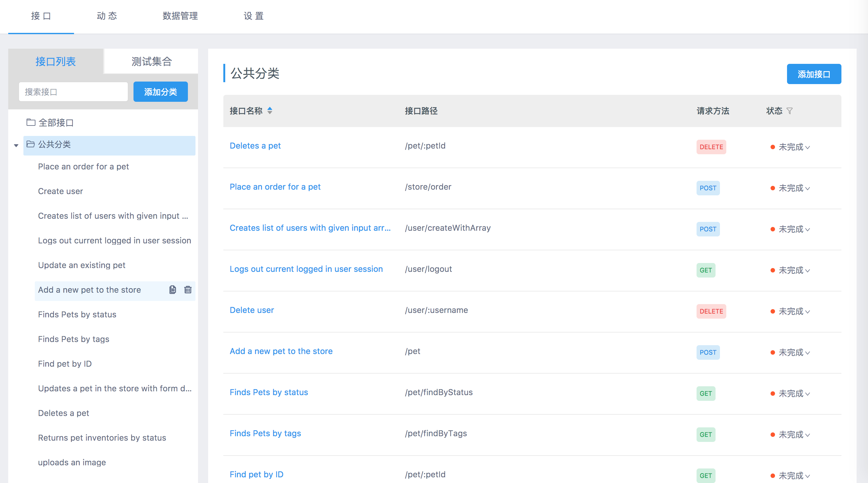Click the 状态 filter funnel icon
The image size is (868, 483).
790,111
